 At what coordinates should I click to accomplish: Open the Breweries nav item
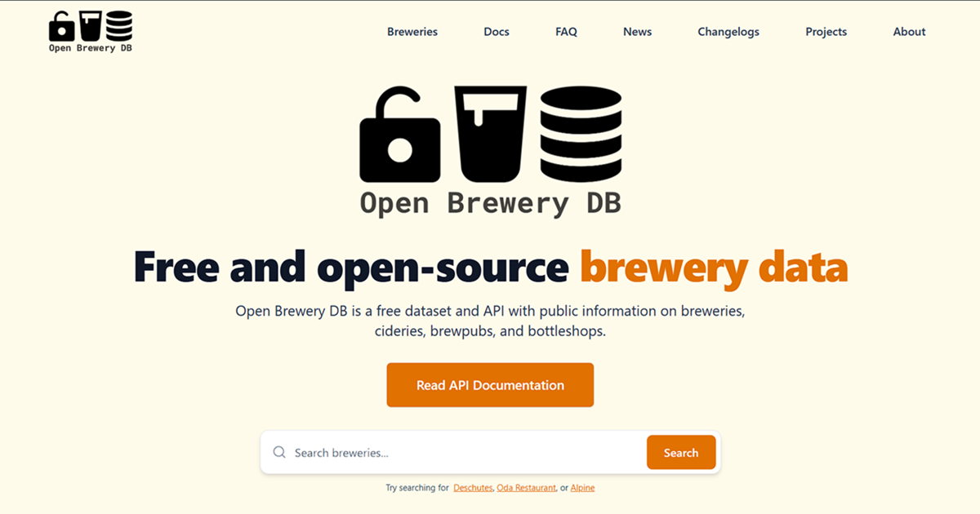412,32
